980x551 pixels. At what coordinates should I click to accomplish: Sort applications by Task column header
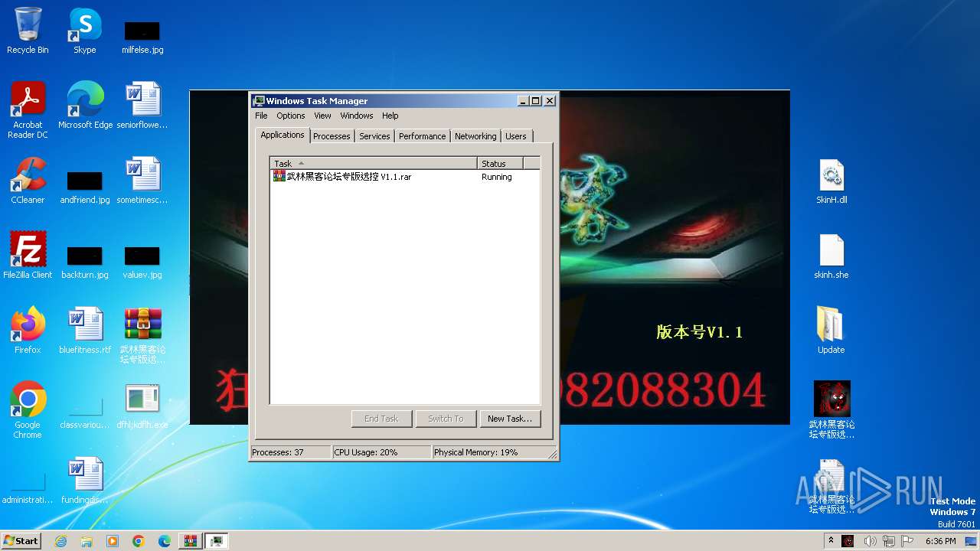coord(374,163)
